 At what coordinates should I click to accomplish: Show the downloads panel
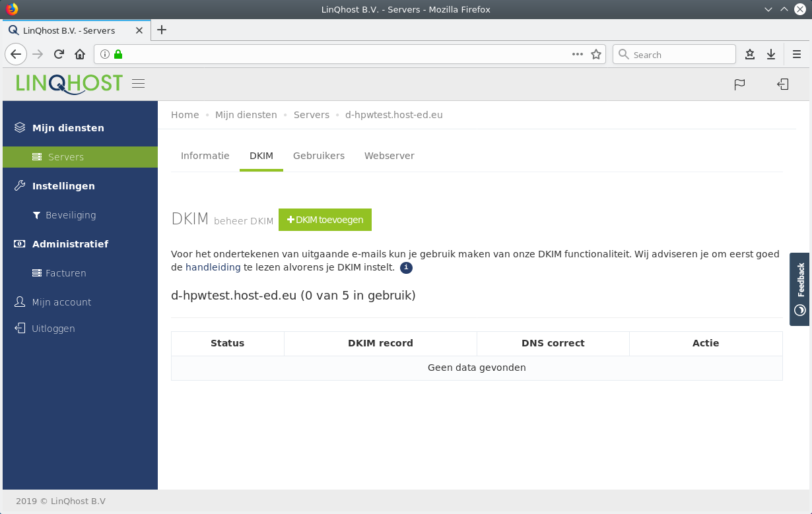pyautogui.click(x=771, y=55)
